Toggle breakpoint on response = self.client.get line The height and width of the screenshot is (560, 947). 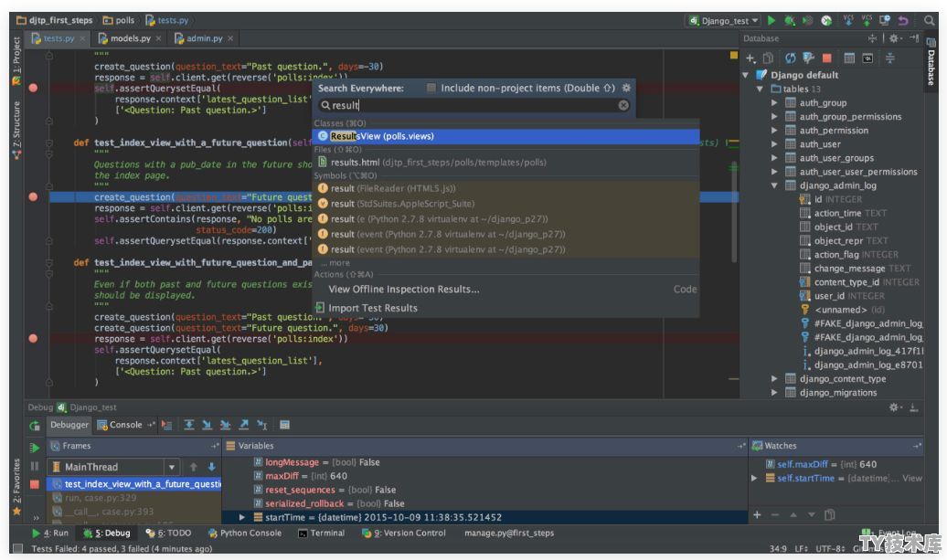(33, 339)
